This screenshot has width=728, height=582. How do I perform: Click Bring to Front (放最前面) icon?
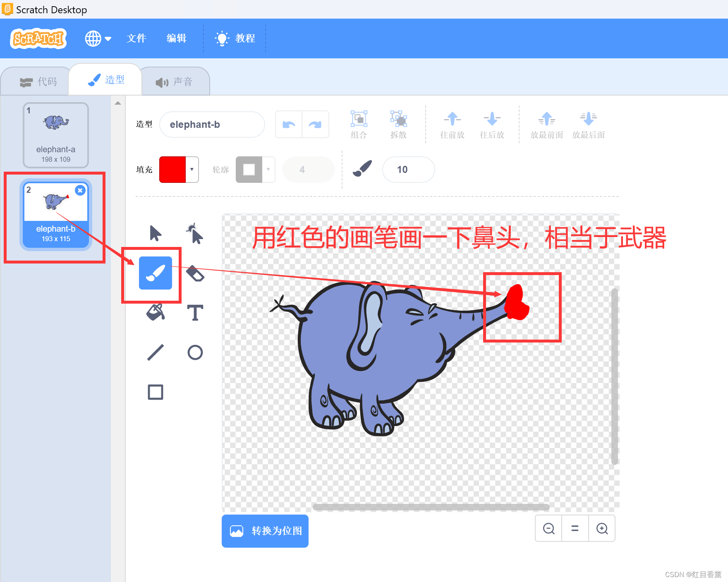pyautogui.click(x=547, y=119)
